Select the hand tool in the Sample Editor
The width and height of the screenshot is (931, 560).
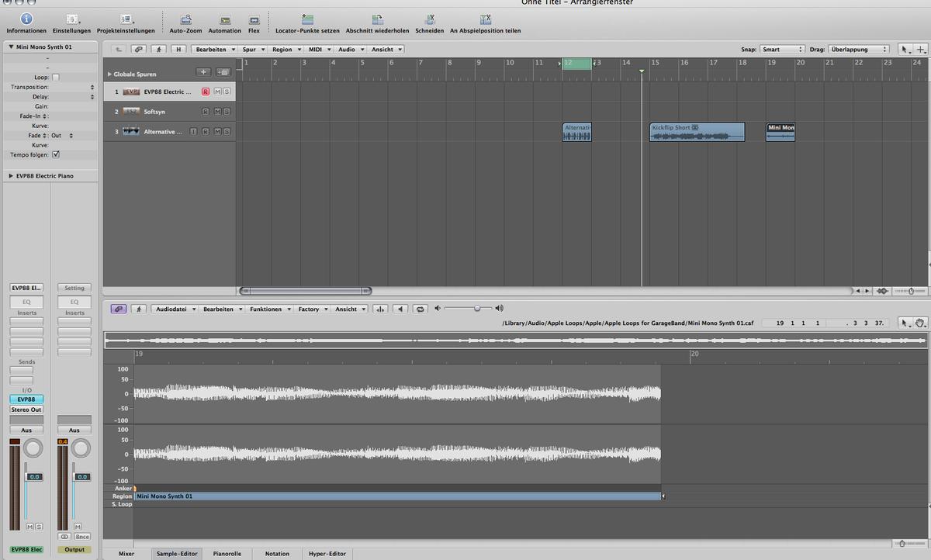pos(920,323)
